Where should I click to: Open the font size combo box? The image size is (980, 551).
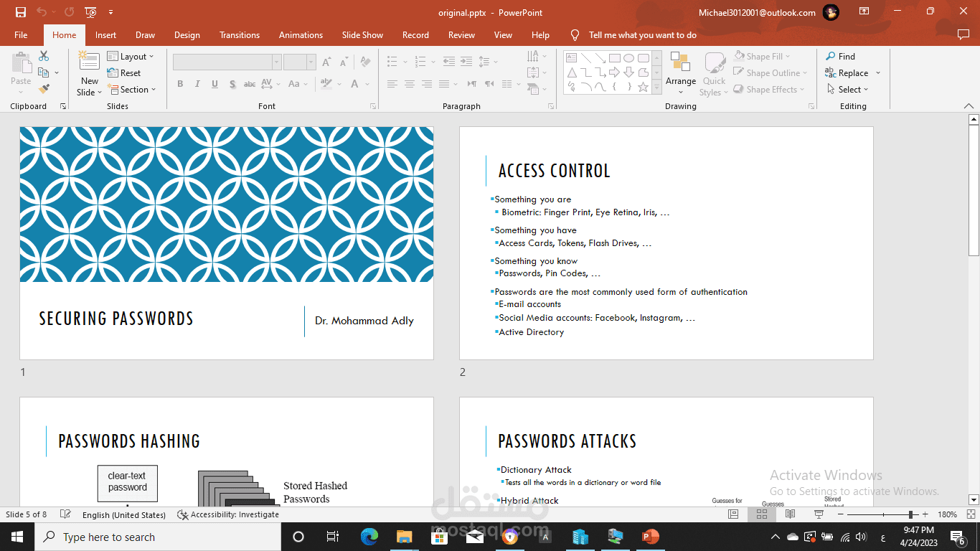(x=299, y=62)
